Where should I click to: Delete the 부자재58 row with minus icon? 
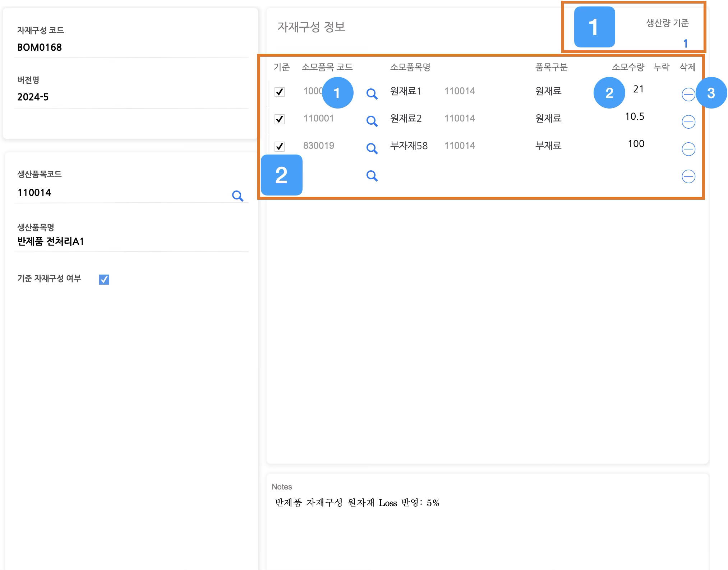pyautogui.click(x=688, y=149)
